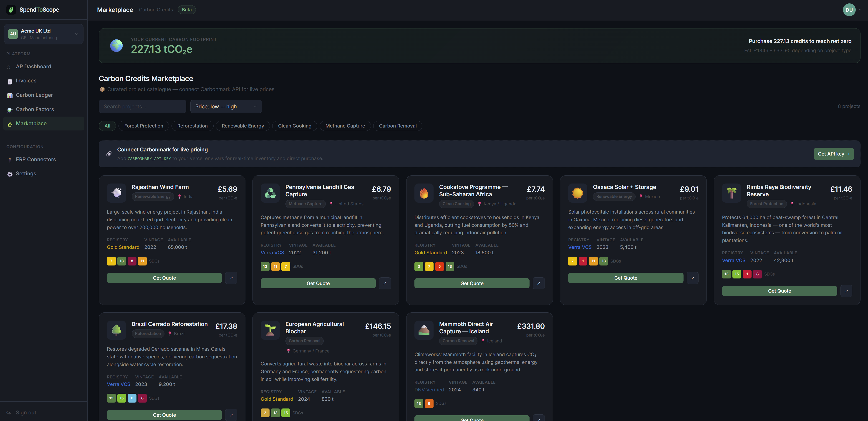Click the seedling icon of European Agricultural Biochar
This screenshot has width=868, height=421.
(270, 330)
